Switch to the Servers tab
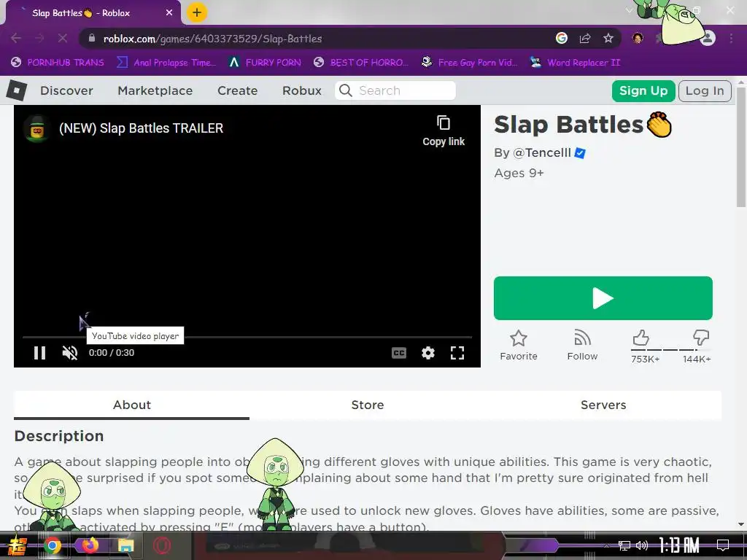747x560 pixels. pos(603,405)
